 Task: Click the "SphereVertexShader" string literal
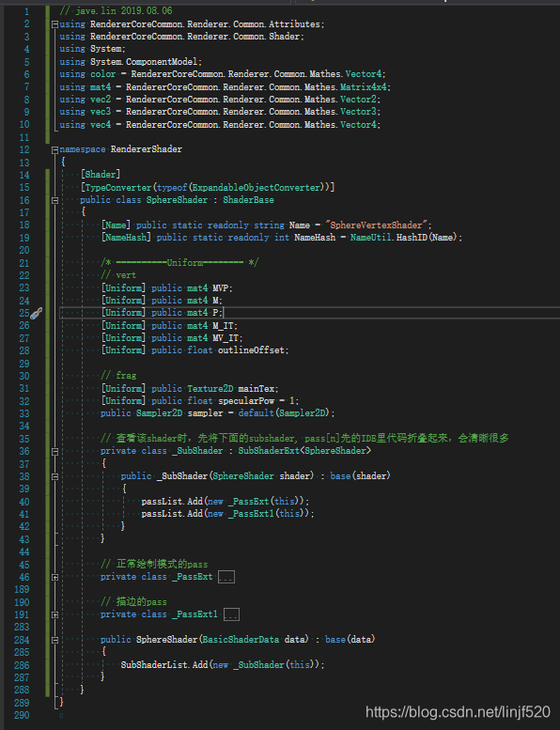coord(376,225)
